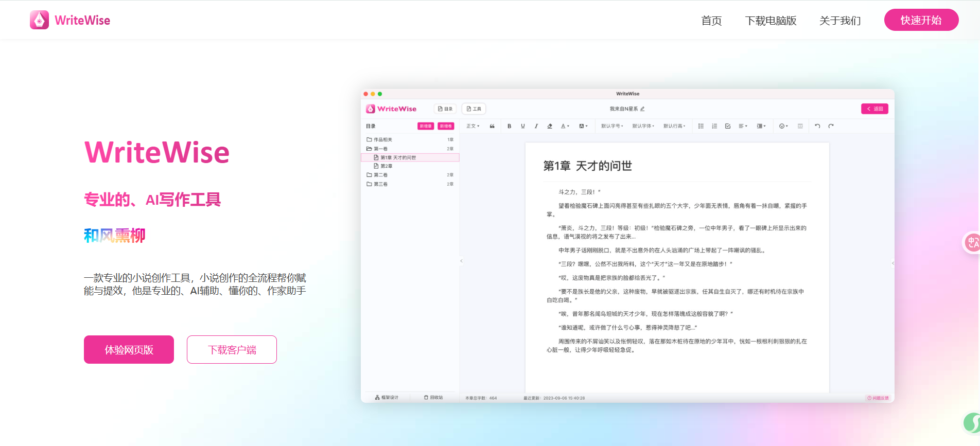The height and width of the screenshot is (446, 980).
Task: Click the right side panel collapse arrow
Action: tap(892, 263)
